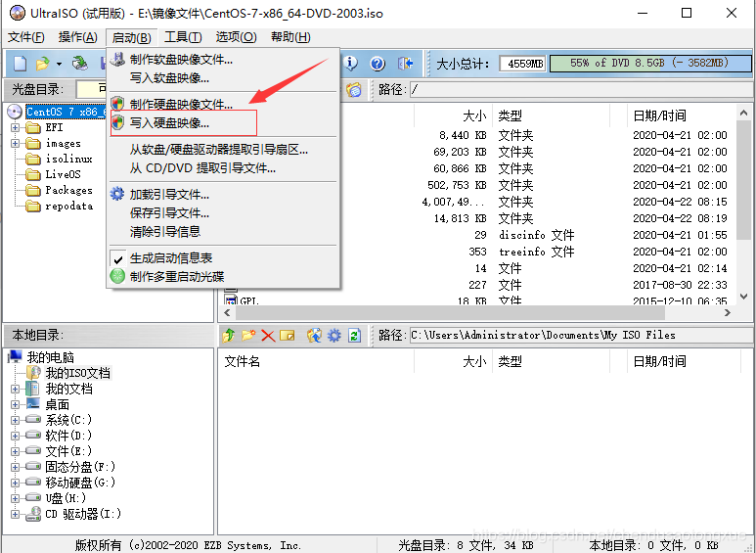Click the green Refresh icon in local toolbar
The image size is (756, 553).
354,335
